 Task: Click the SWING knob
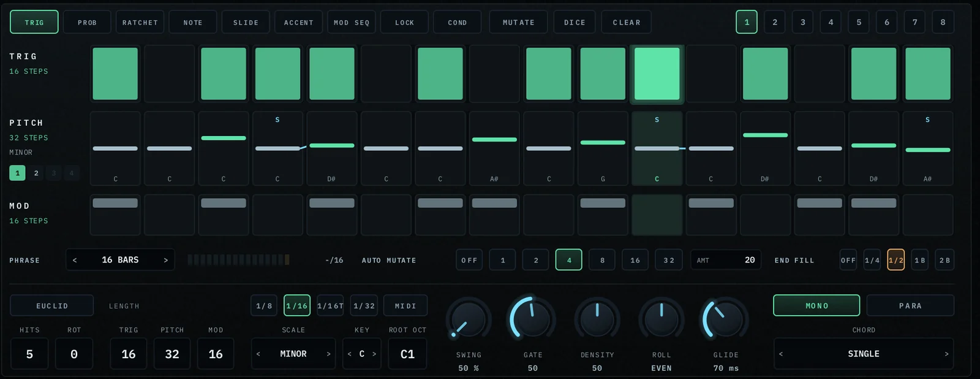[x=469, y=319]
